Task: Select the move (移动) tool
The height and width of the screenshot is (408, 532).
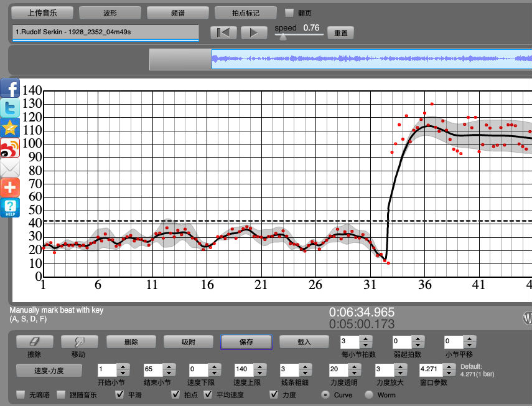Action: click(78, 342)
